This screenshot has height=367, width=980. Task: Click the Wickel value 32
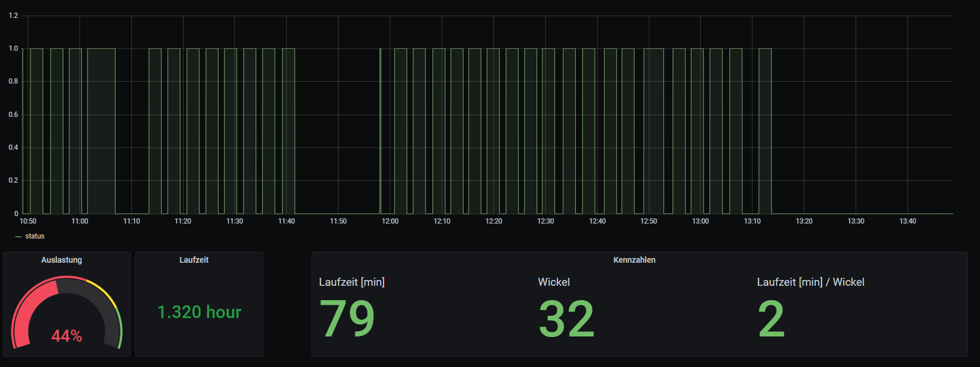point(567,319)
